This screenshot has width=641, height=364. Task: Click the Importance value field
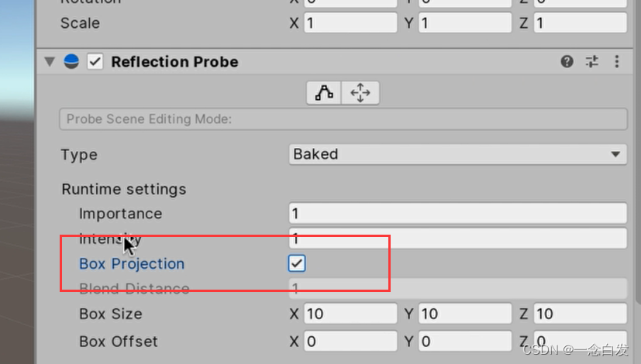(457, 213)
